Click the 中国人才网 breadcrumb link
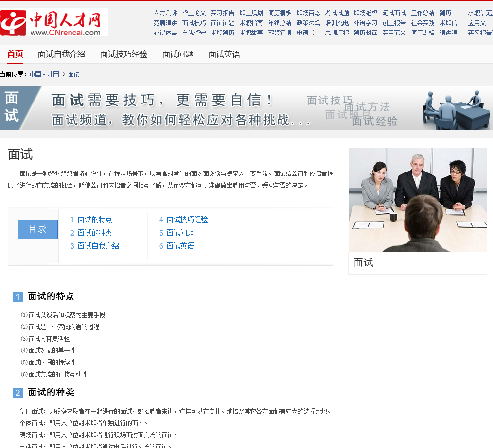 (44, 74)
